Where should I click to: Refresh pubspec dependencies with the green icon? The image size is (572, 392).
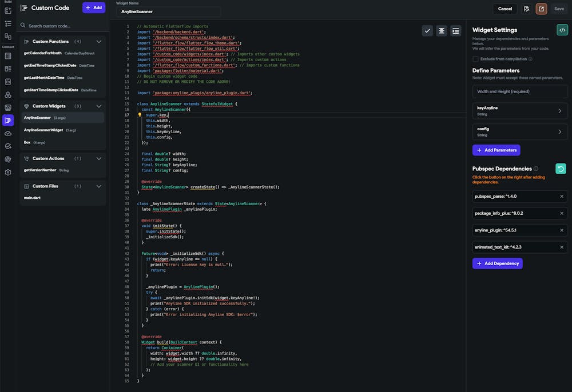(x=561, y=169)
